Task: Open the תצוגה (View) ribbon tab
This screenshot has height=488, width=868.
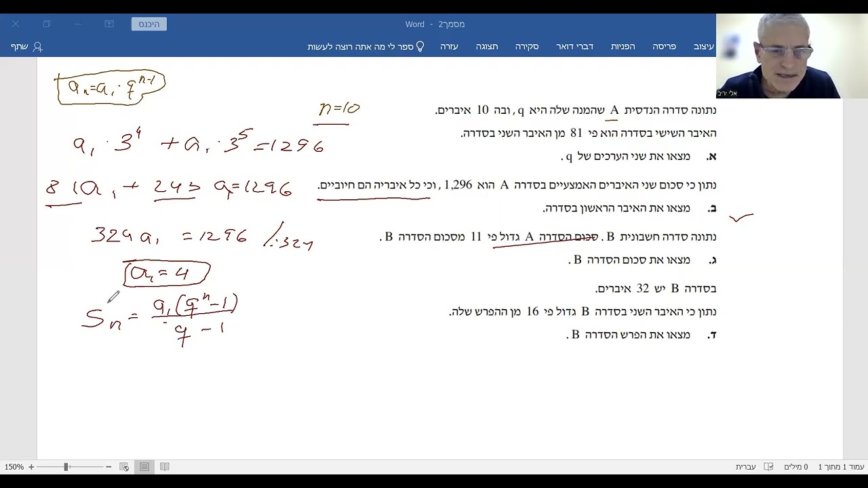Action: [486, 46]
